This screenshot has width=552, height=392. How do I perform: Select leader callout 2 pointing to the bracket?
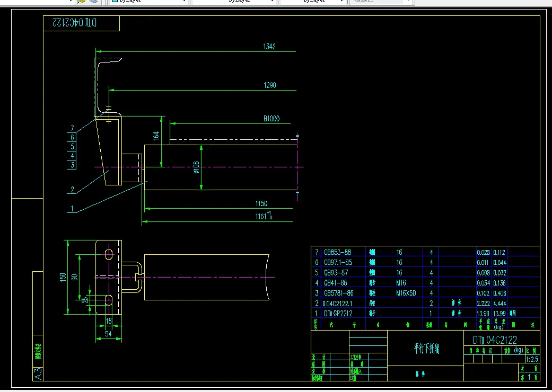(x=72, y=190)
